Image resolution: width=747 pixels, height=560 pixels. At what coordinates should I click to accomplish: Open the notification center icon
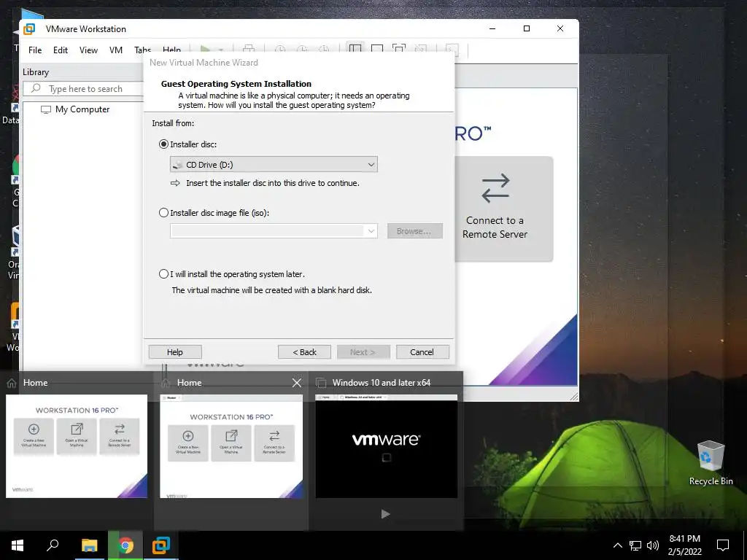pos(723,545)
